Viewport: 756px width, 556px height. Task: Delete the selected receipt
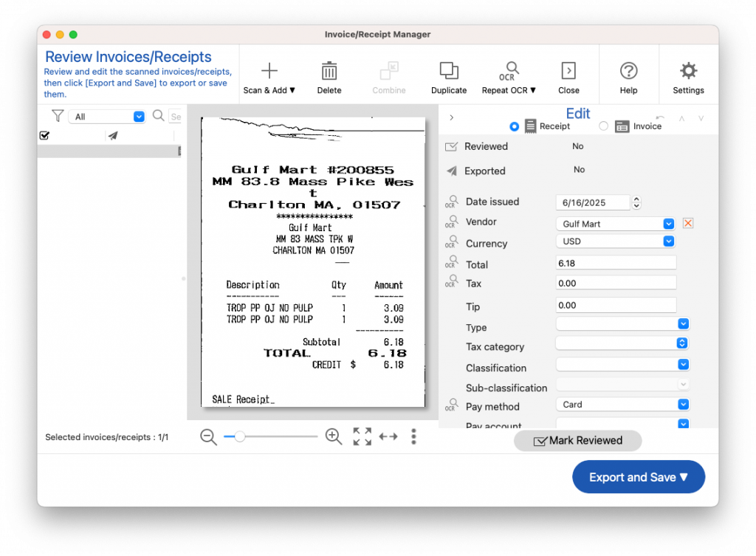click(x=329, y=78)
